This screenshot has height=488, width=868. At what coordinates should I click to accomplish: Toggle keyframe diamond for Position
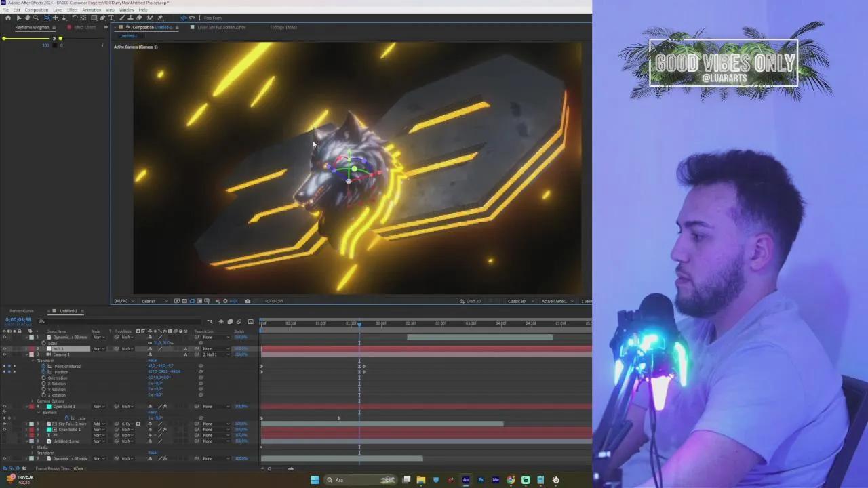point(9,372)
